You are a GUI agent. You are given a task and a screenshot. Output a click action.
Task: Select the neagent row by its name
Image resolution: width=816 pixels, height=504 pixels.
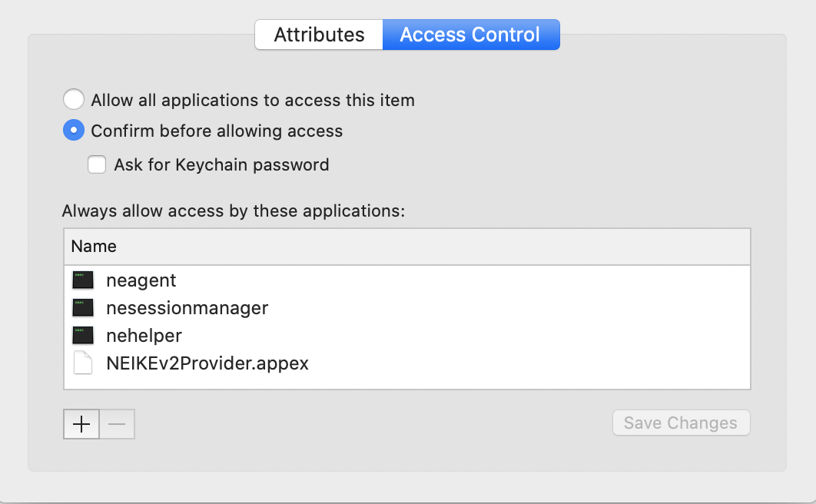[141, 280]
